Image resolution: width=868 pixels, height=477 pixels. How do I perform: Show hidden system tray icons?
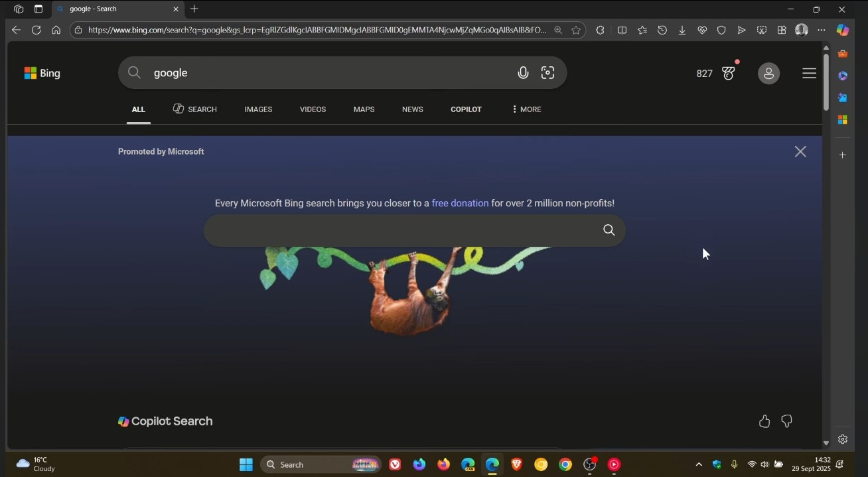pos(699,464)
